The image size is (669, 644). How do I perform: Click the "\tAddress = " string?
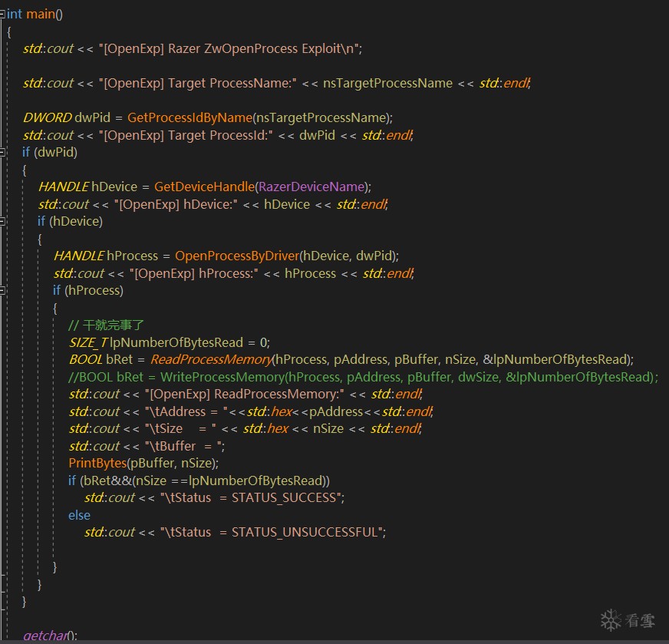[x=186, y=411]
